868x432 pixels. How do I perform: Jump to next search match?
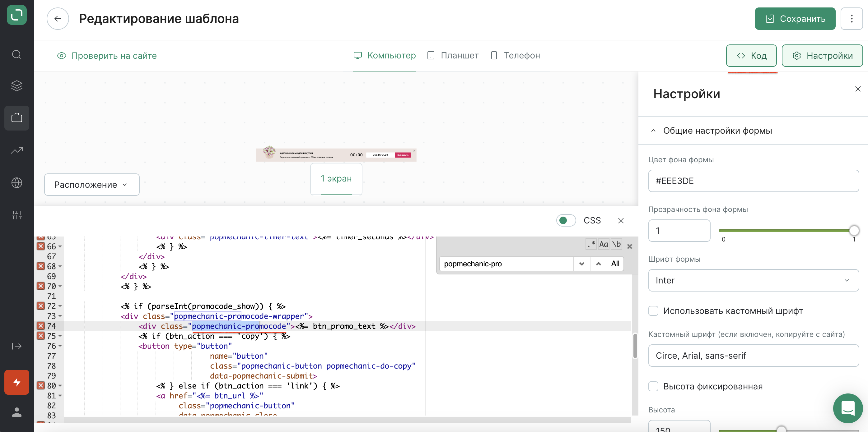pos(581,264)
